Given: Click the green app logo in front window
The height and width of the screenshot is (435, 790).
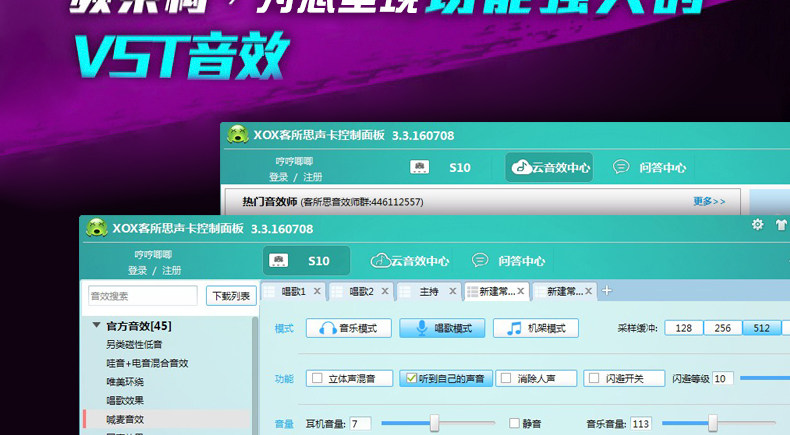Looking at the screenshot, I should point(96,227).
